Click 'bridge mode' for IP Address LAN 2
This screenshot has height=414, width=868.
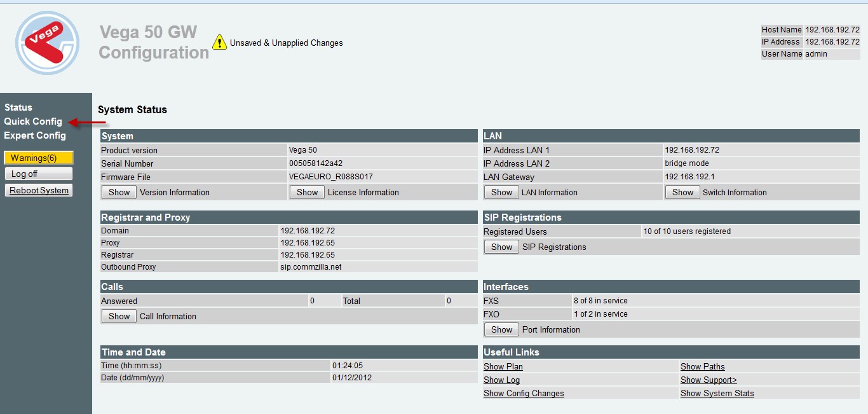687,163
